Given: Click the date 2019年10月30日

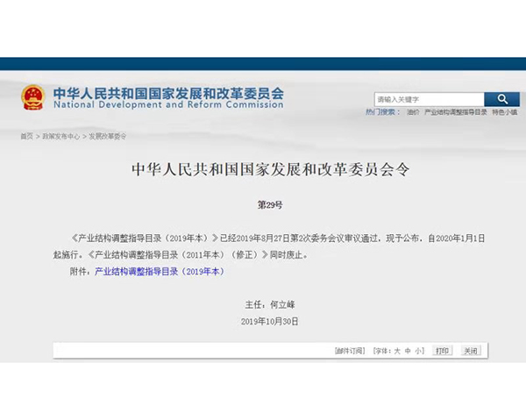Looking at the screenshot, I should point(270,322).
